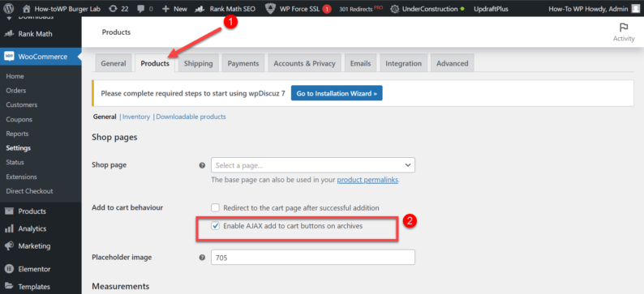This screenshot has height=294, width=644.
Task: Open the WordPress logo menu
Action: pos(10,8)
